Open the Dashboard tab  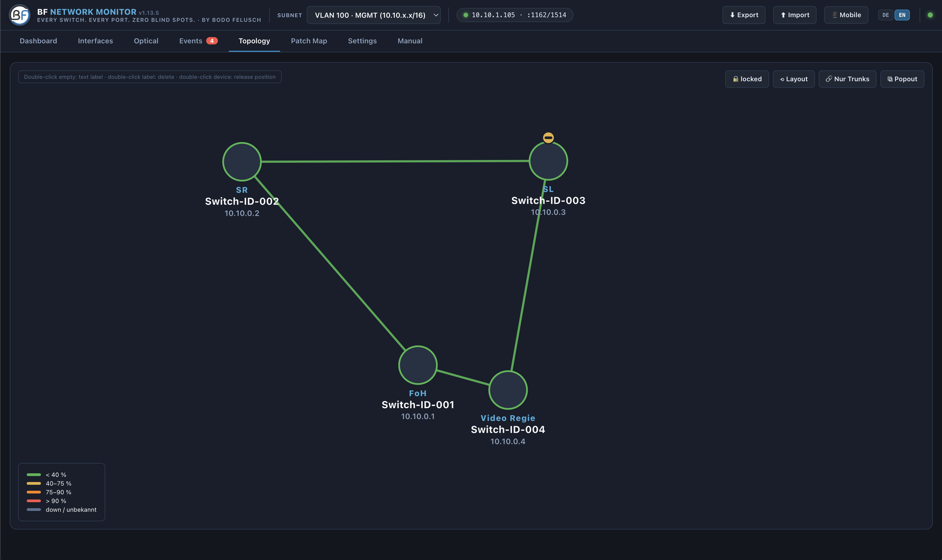(39, 41)
